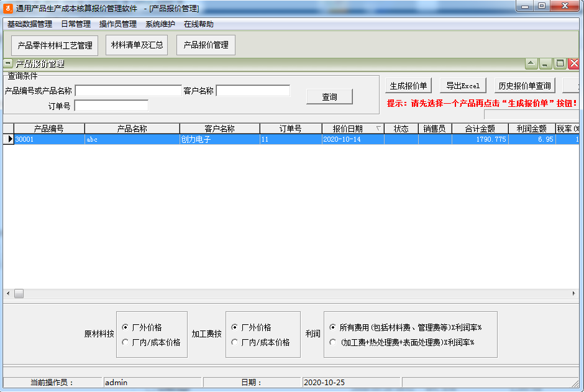Click the 产品编号 column header

click(49, 129)
